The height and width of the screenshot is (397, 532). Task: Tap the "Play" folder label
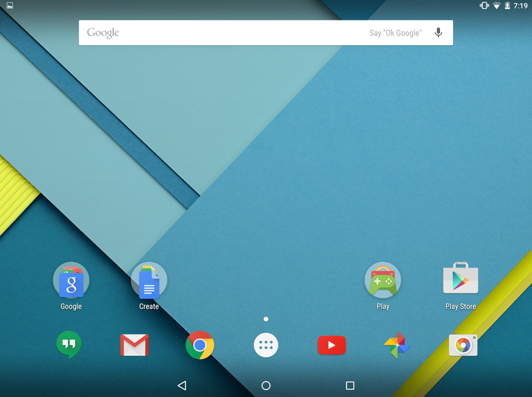pyautogui.click(x=383, y=307)
